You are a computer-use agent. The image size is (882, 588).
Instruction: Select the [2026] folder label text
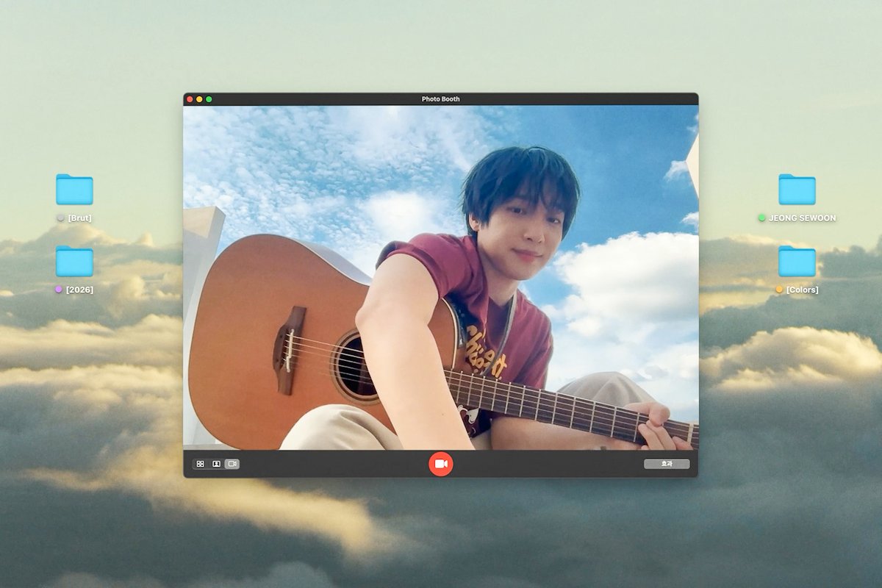pyautogui.click(x=79, y=290)
